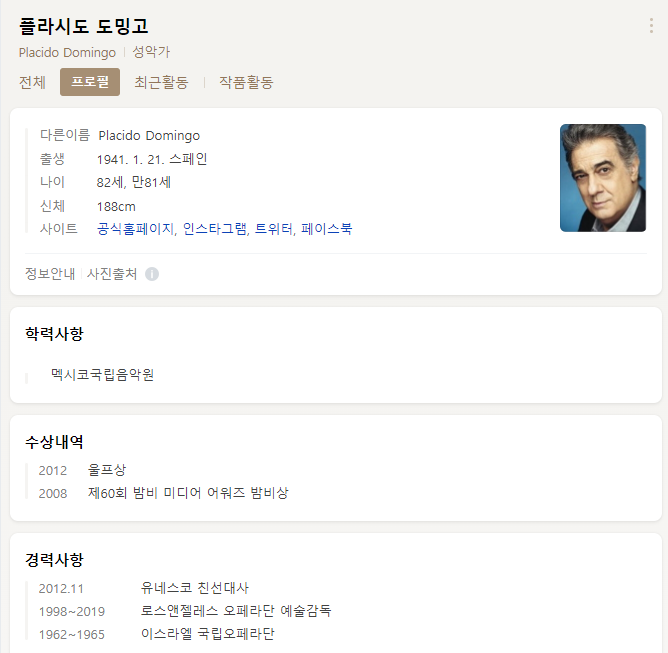This screenshot has height=653, width=668.
Task: Select the 프로필 tab
Action: (x=90, y=82)
